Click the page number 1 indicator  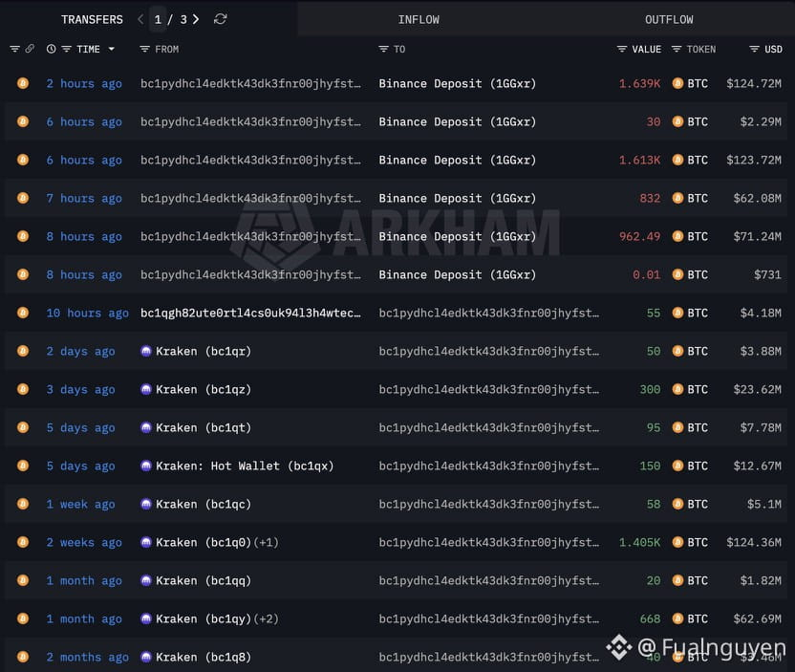pos(159,19)
